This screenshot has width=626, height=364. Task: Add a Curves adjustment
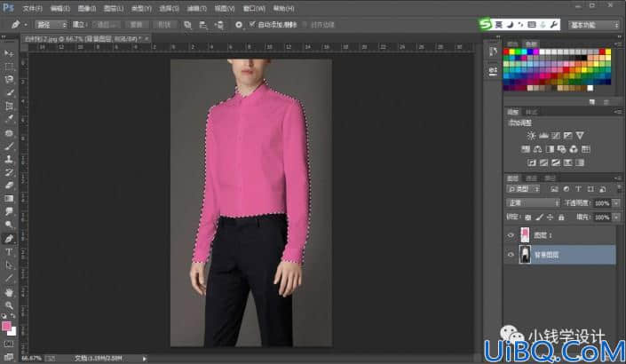tap(555, 136)
